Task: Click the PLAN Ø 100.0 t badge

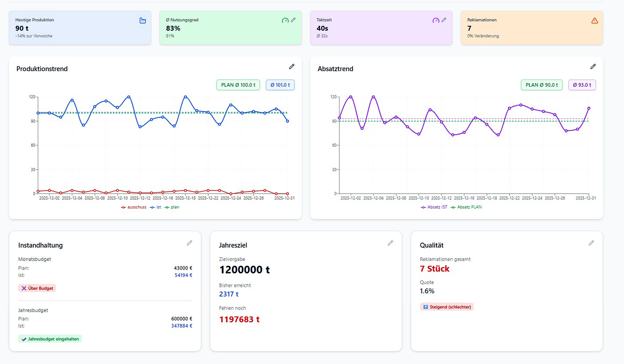Action: 238,85
